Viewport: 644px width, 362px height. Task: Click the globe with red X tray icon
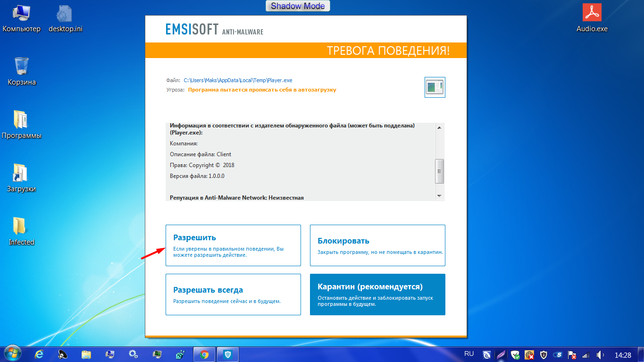click(529, 354)
